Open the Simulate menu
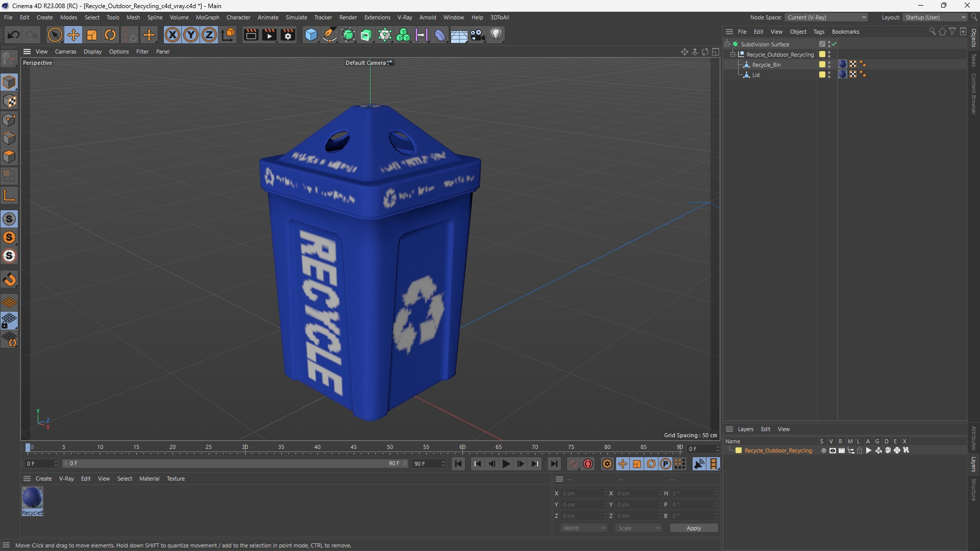The image size is (980, 551). [x=296, y=17]
